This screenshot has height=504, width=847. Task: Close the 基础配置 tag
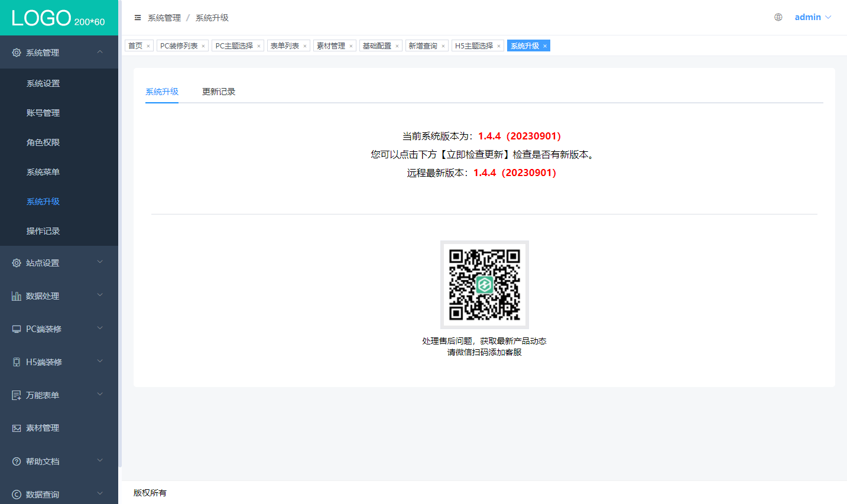pos(397,46)
